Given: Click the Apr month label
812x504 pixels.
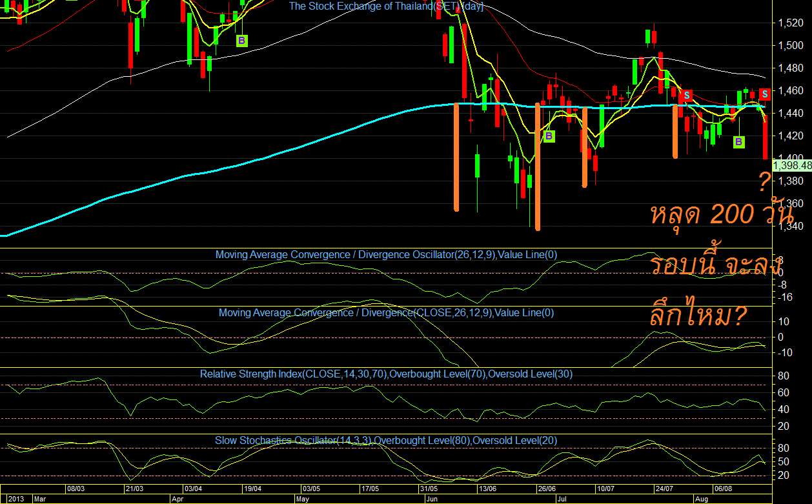Looking at the screenshot, I should pos(177,499).
